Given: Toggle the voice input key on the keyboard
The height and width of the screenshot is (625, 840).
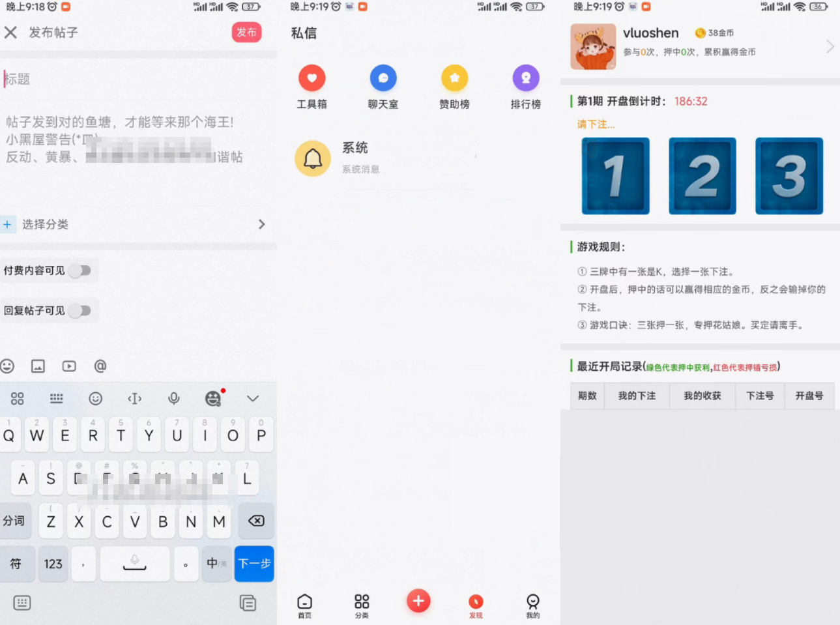Looking at the screenshot, I should point(173,398).
